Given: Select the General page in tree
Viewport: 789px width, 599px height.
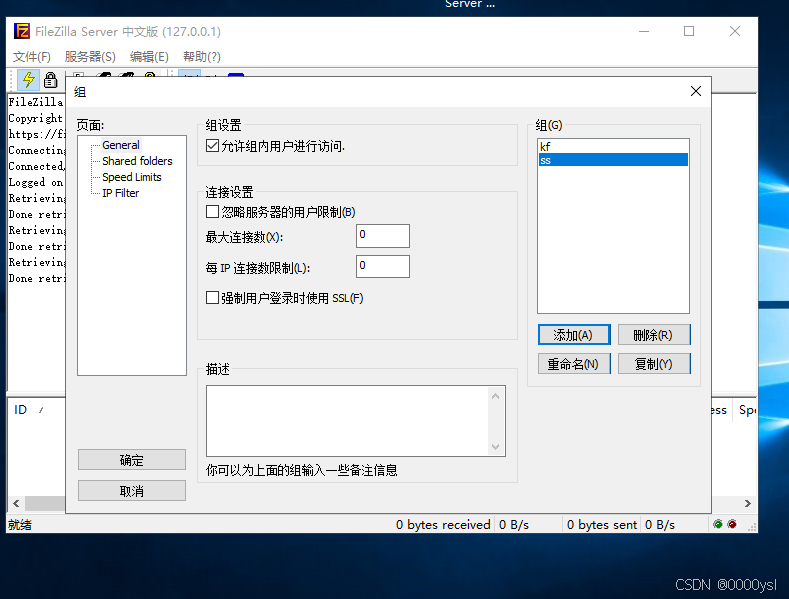Looking at the screenshot, I should point(121,145).
